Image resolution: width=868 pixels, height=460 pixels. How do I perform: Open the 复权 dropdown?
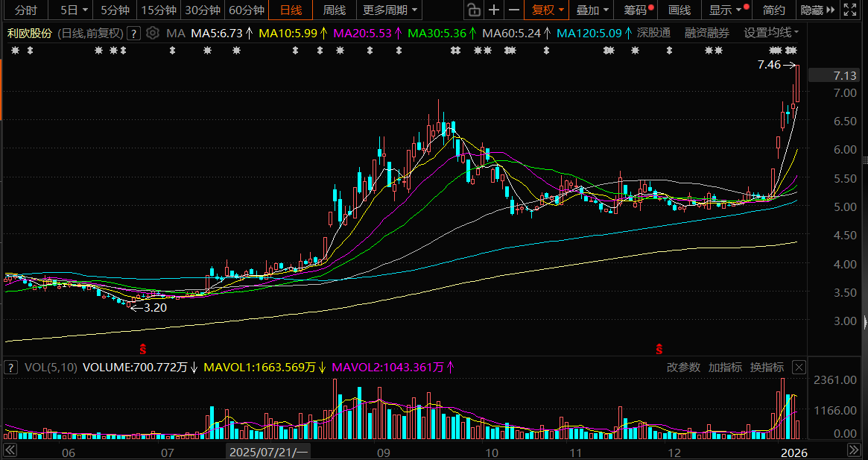pyautogui.click(x=547, y=10)
